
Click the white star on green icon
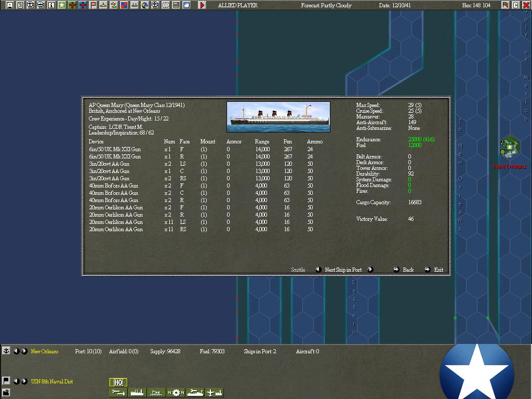click(62, 5)
